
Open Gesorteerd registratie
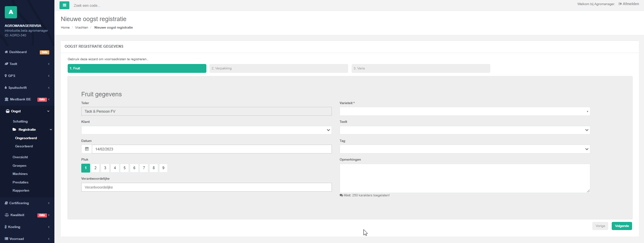pyautogui.click(x=24, y=146)
